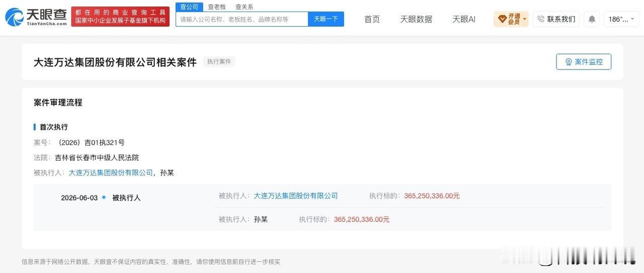
Task: Click the footer disclaimer starting 信息来源于网络公开数据
Action: click(151, 262)
